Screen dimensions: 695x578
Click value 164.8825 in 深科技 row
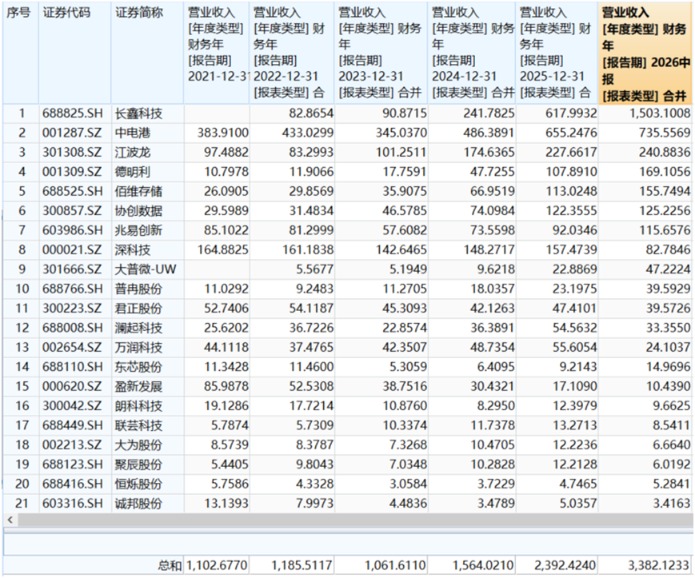pyautogui.click(x=223, y=250)
